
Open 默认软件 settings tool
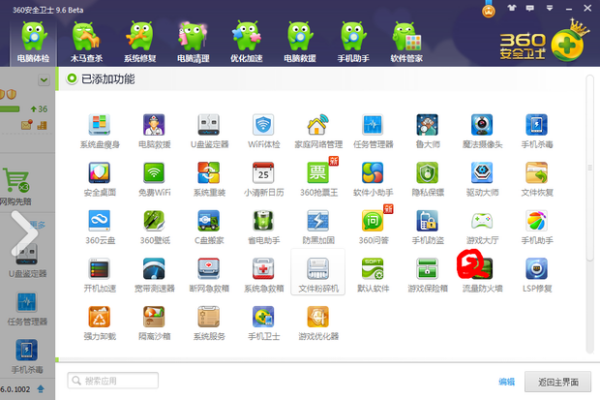click(x=373, y=275)
